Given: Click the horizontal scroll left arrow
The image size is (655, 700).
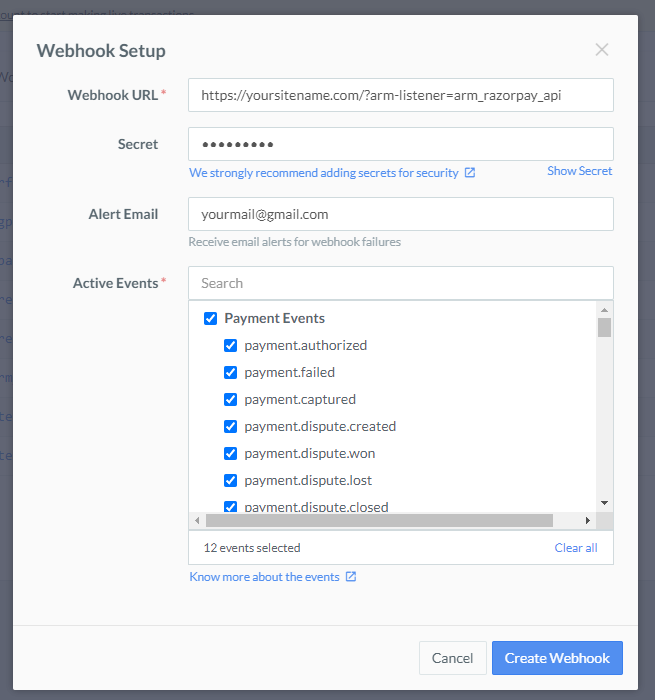Looking at the screenshot, I should 197,520.
